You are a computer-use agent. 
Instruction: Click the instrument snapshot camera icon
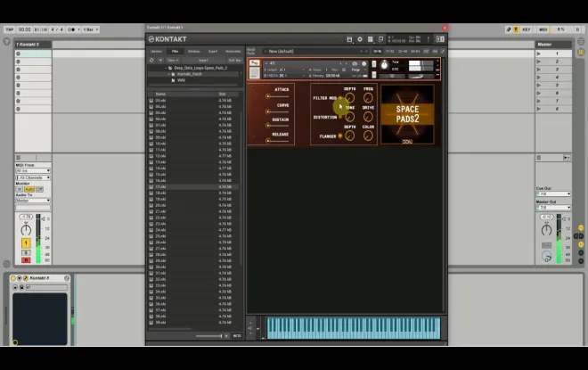click(355, 64)
